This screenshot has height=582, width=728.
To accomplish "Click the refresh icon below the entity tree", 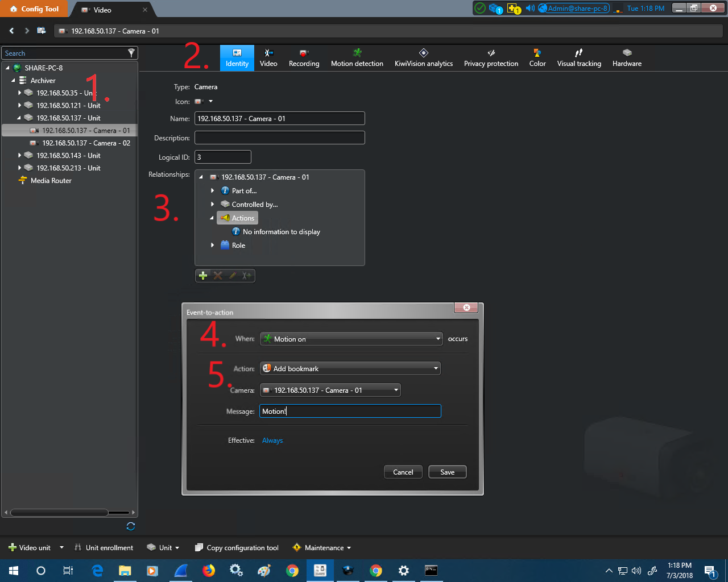I will (x=131, y=526).
